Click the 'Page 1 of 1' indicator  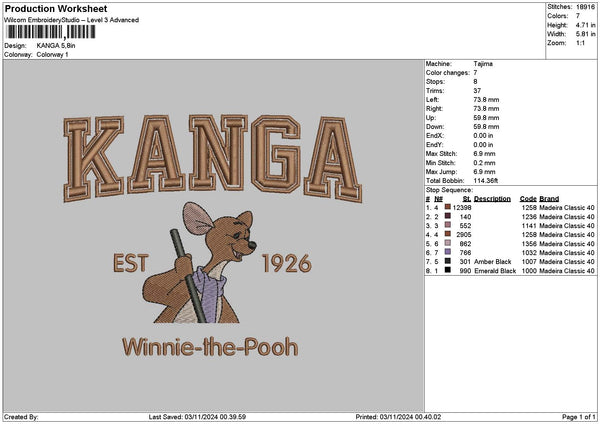pyautogui.click(x=579, y=417)
